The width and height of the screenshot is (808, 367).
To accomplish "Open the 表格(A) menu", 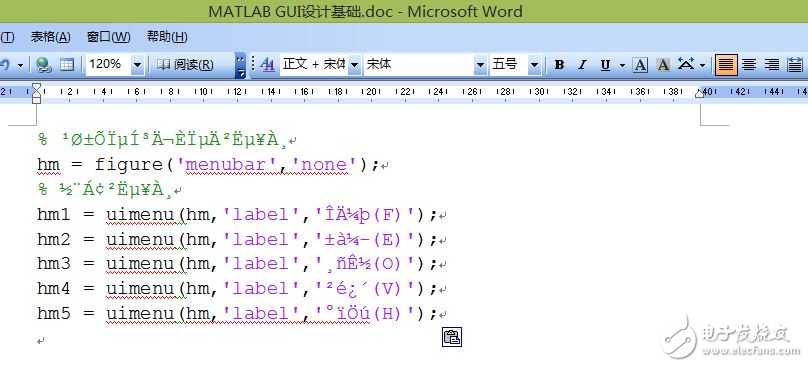I will (50, 37).
